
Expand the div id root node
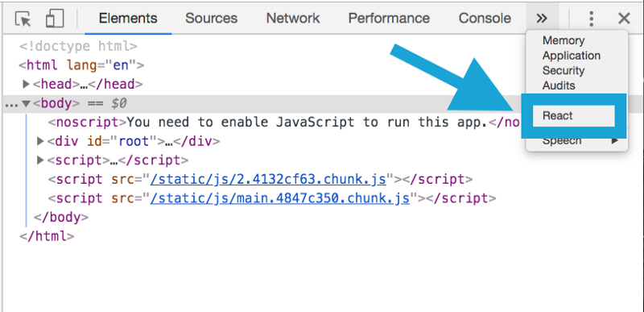pos(40,141)
